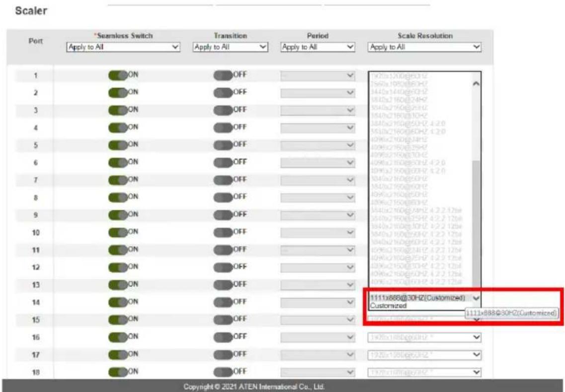The image size is (565, 392).
Task: Enable Transition for port 3
Action: [223, 110]
